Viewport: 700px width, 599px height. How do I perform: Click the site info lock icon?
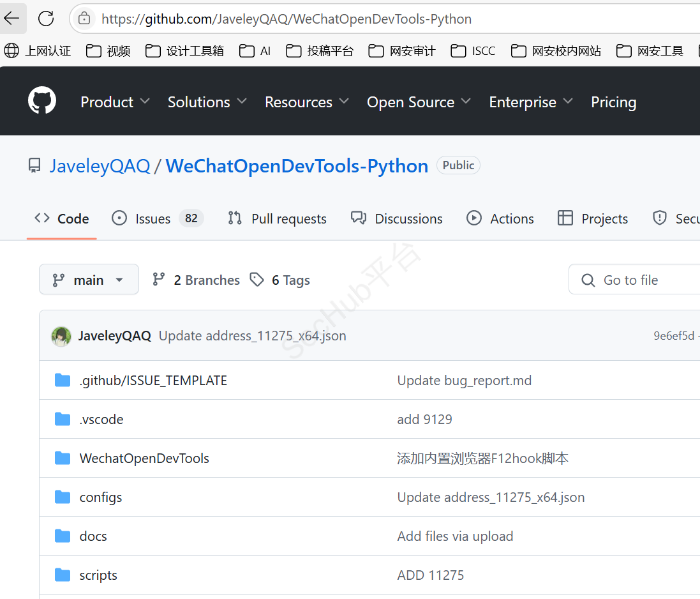[x=84, y=19]
